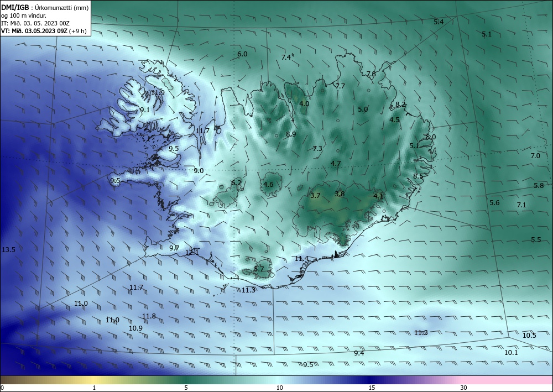Click the 10.9 value on the map
This screenshot has width=553, height=392.
(x=135, y=328)
